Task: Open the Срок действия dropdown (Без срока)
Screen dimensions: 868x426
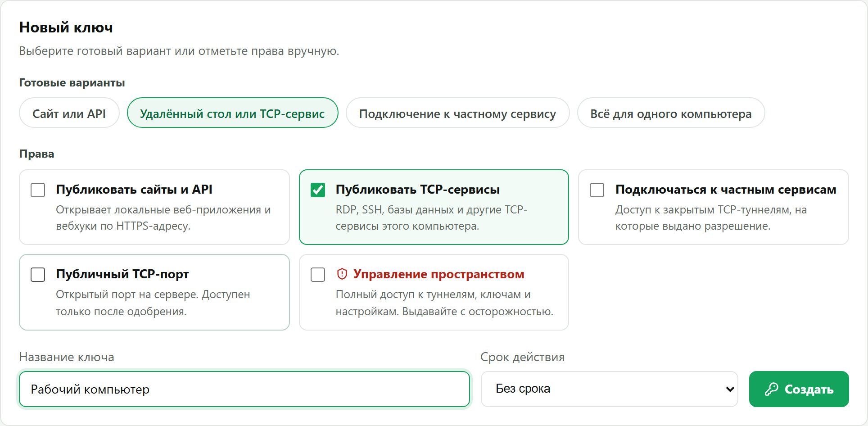Action: coord(609,389)
